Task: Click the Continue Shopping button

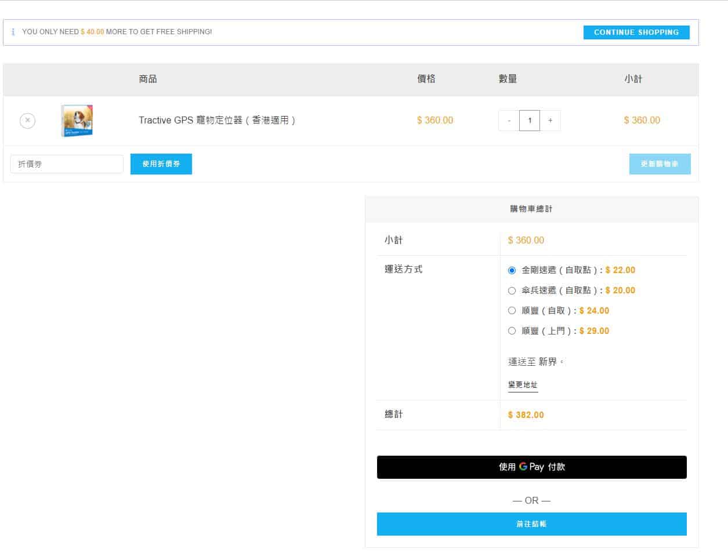Action: click(636, 32)
